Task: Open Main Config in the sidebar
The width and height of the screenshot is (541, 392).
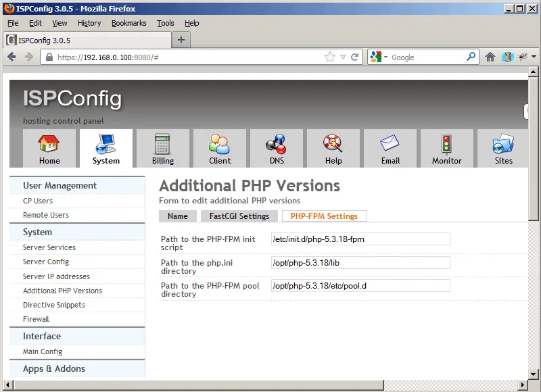Action: (x=43, y=351)
